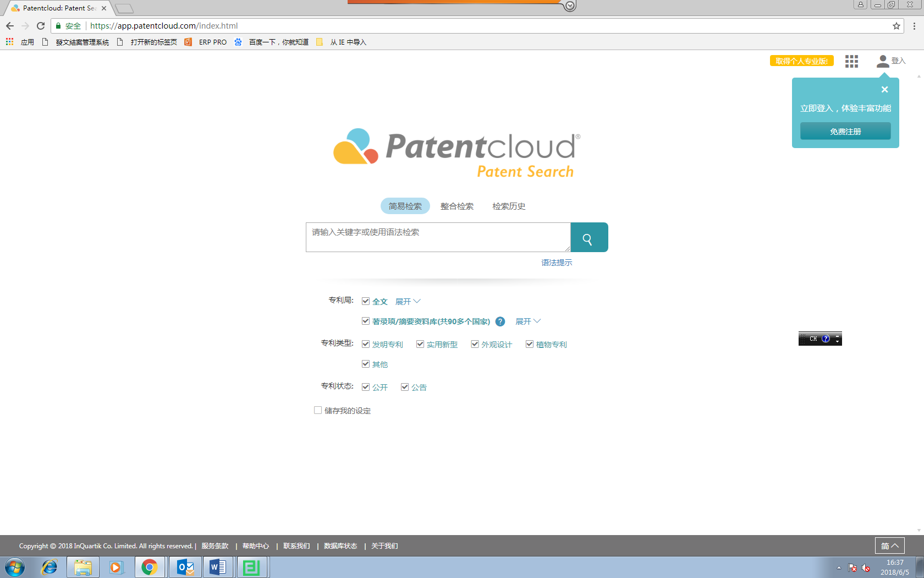This screenshot has width=924, height=578.
Task: Uncheck the '实用新型' patent type
Action: pyautogui.click(x=420, y=344)
